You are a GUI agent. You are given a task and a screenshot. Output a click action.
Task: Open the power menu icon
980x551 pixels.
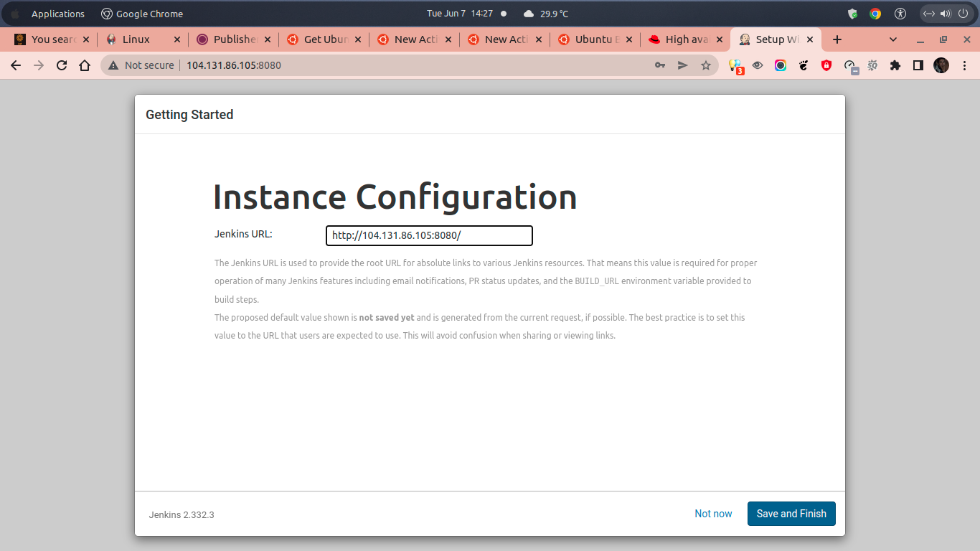[x=963, y=14]
